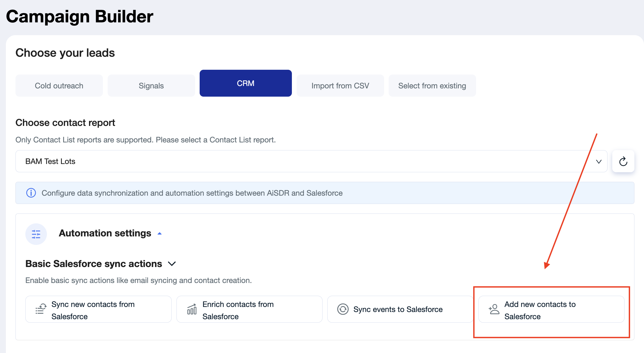Viewport: 644px width, 353px height.
Task: Click the Choose contact report heading
Action: pos(65,123)
